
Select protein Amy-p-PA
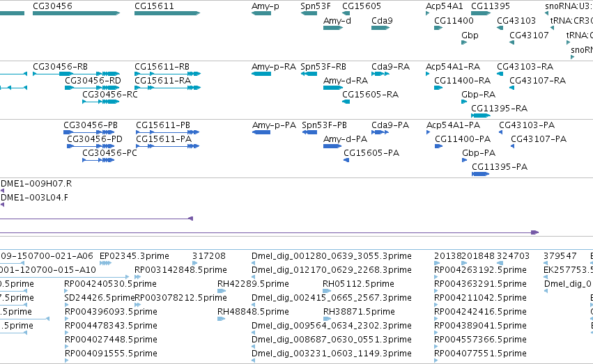[x=274, y=125]
